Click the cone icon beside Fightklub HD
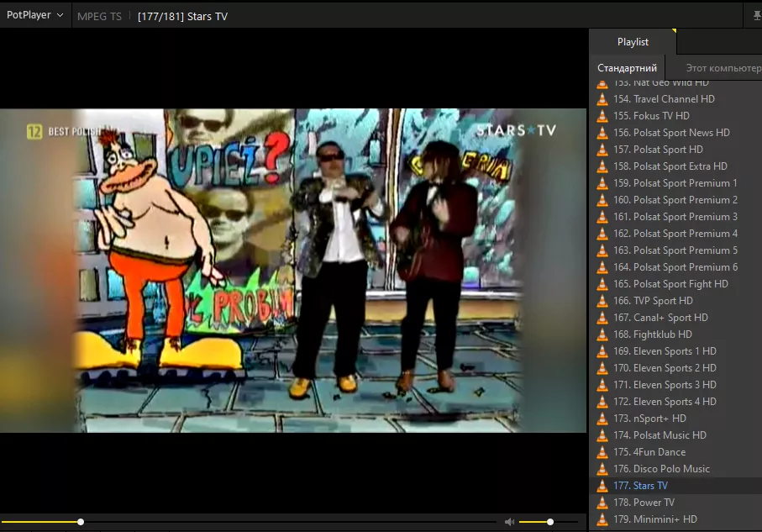762x532 pixels. point(602,334)
